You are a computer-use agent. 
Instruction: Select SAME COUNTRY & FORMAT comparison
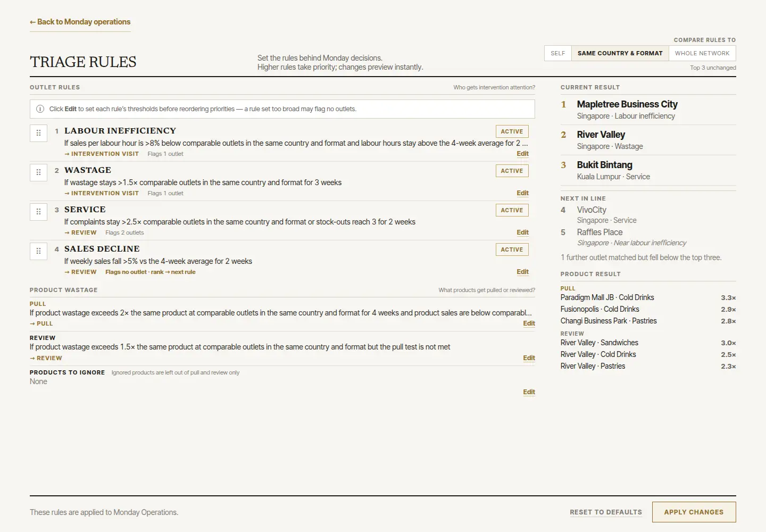[x=620, y=53]
